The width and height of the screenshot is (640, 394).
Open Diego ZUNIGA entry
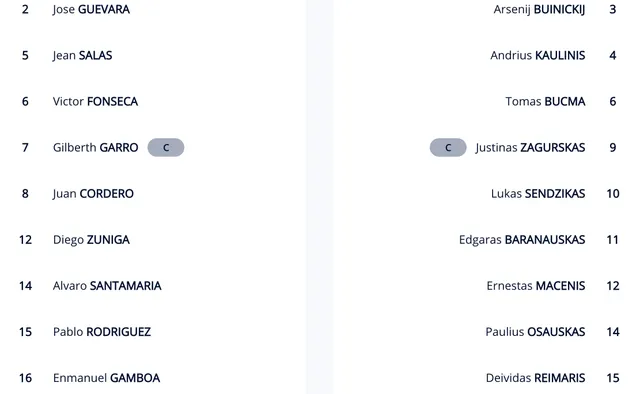pyautogui.click(x=91, y=240)
